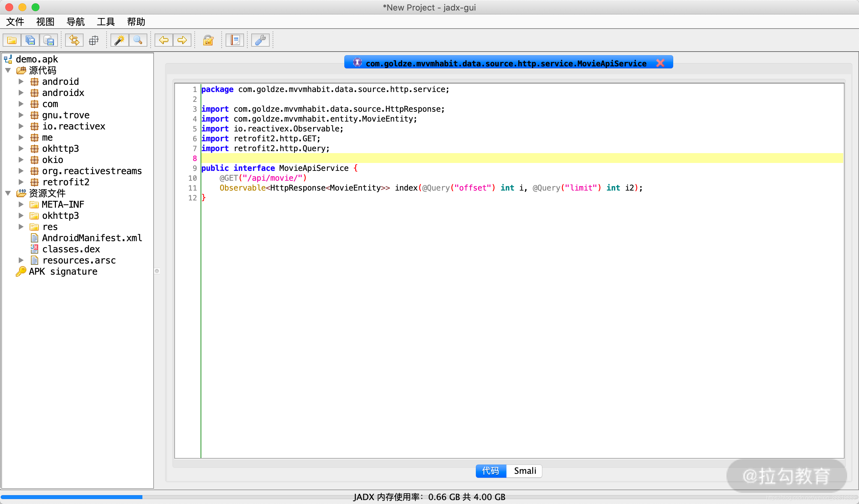
Task: Click the interface icon in the editor tab
Action: point(357,62)
